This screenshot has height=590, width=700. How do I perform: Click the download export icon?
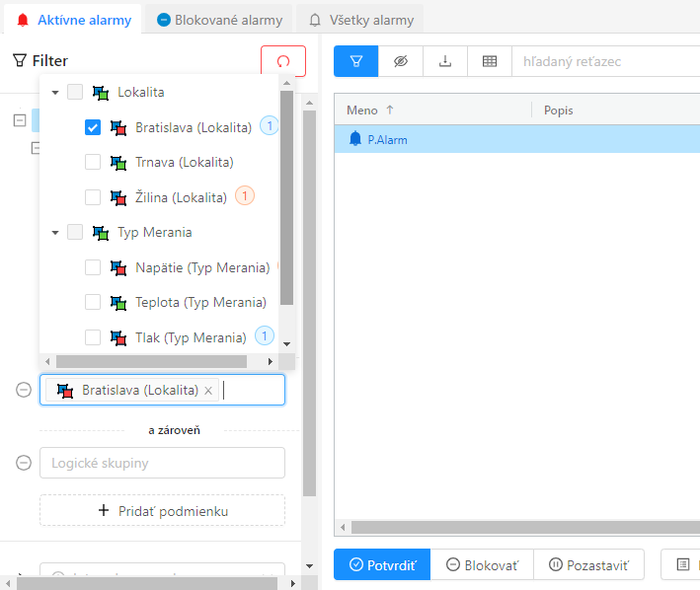pos(445,61)
